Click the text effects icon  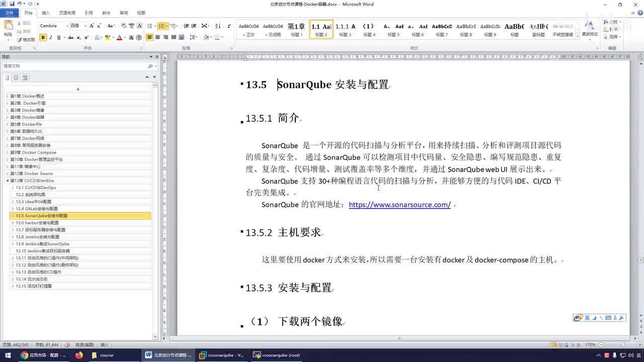(x=98, y=38)
